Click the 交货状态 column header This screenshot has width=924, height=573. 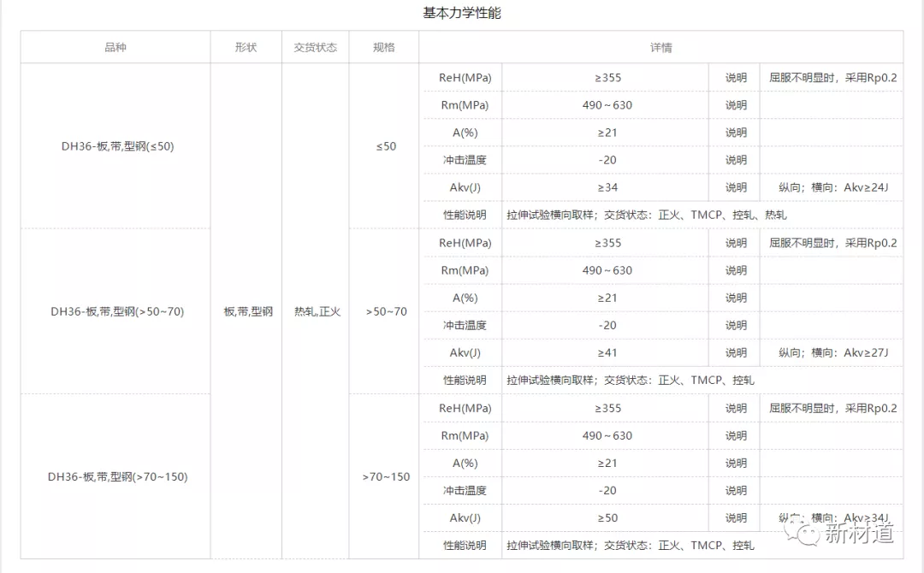point(315,47)
